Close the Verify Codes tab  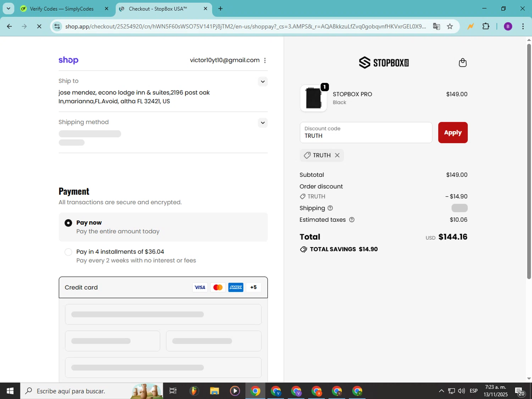106,9
